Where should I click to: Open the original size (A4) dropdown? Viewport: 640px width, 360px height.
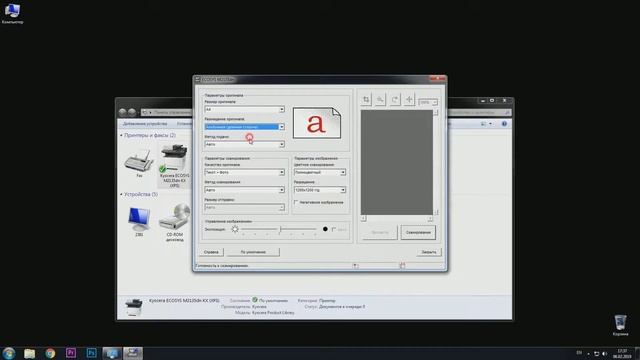244,109
